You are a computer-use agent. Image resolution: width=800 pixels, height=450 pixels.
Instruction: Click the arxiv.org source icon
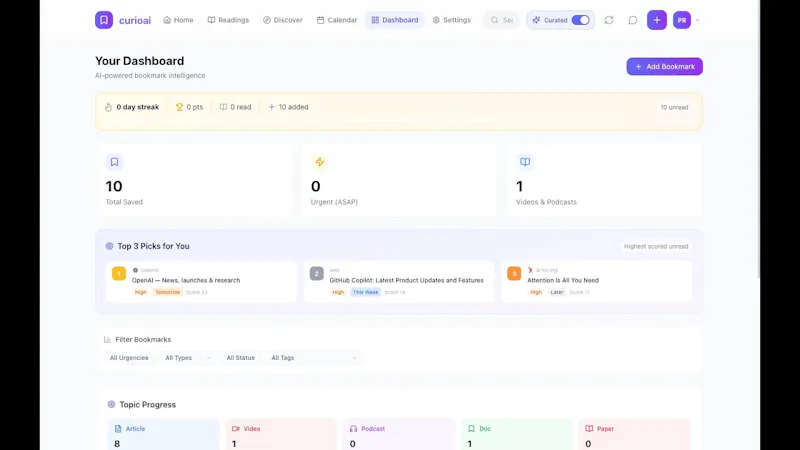530,270
